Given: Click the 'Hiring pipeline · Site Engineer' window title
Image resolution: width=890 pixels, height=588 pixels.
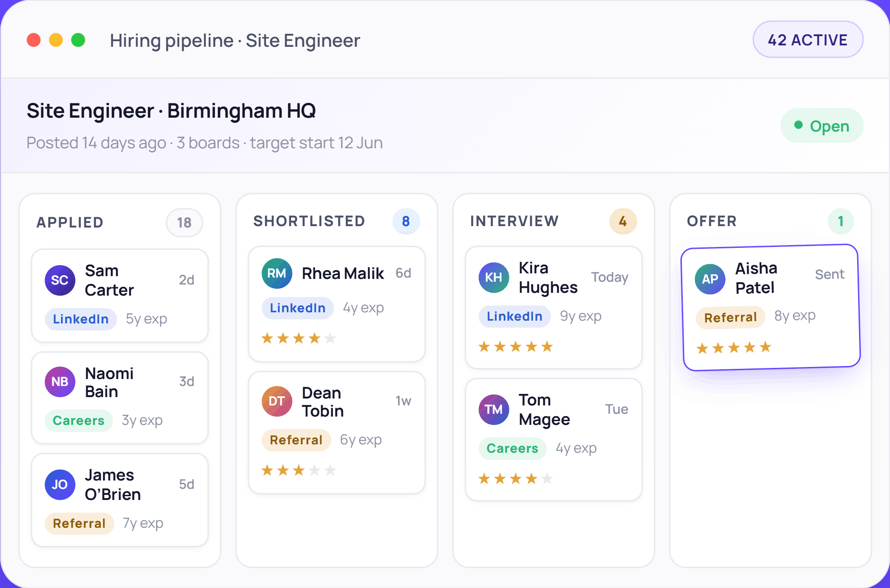Looking at the screenshot, I should [235, 41].
